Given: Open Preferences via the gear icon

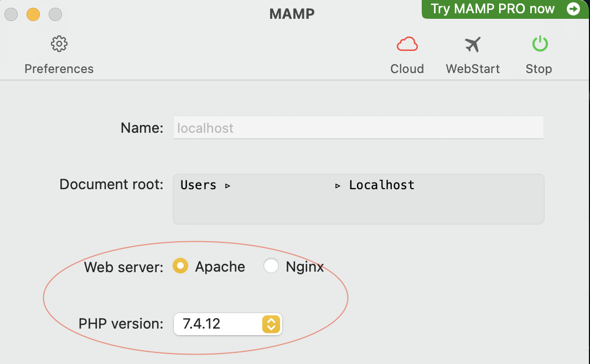Looking at the screenshot, I should pyautogui.click(x=59, y=44).
